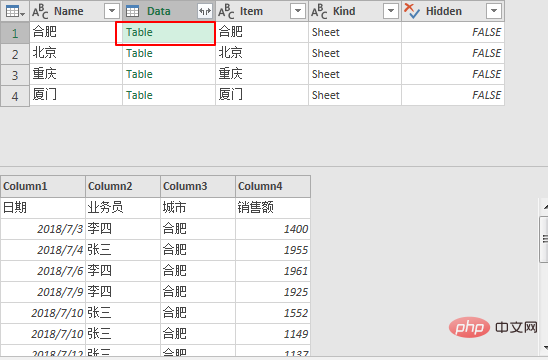
Task: Click the preview pane vertical scrollbar thumb
Action: coord(544,239)
